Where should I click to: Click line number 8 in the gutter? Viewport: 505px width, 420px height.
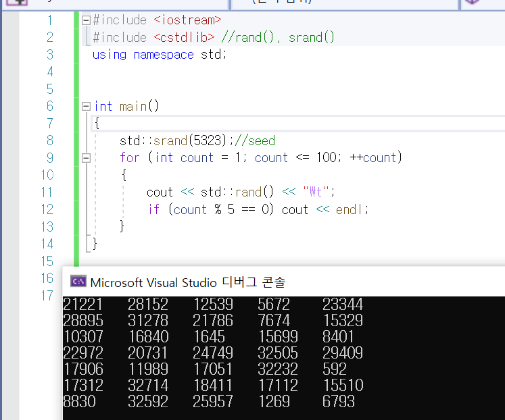point(50,140)
